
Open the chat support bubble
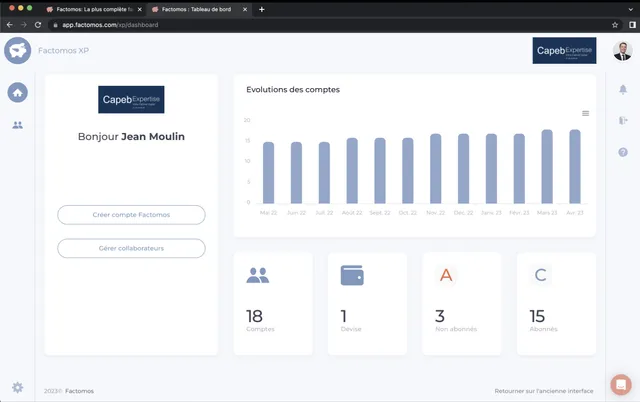click(620, 384)
